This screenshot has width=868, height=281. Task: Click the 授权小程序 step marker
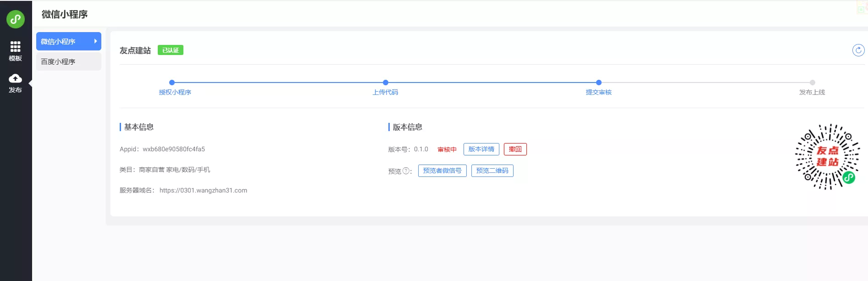pos(172,83)
